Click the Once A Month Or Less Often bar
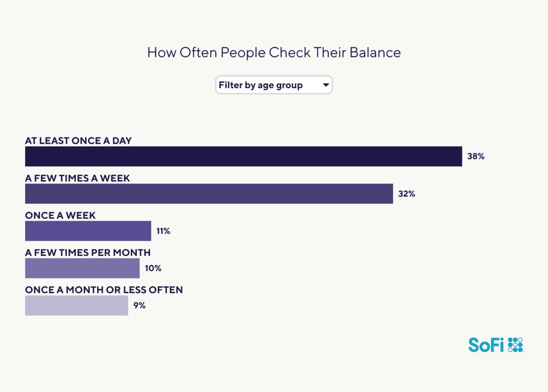Image resolution: width=548 pixels, height=392 pixels. [x=77, y=306]
